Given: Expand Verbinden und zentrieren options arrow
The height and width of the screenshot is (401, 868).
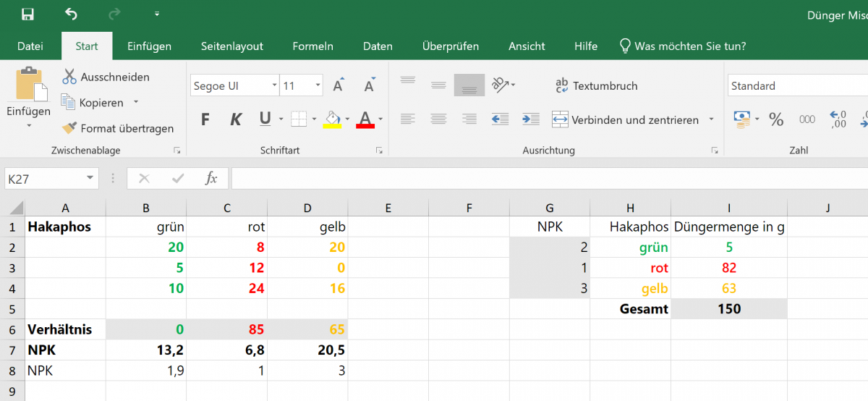Looking at the screenshot, I should point(711,119).
